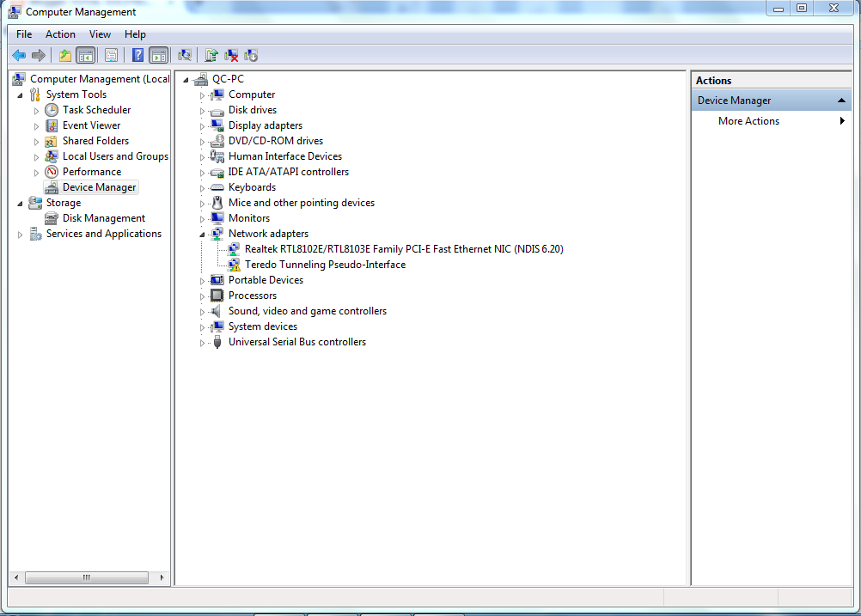Collapse the System Tools node

pyautogui.click(x=21, y=95)
